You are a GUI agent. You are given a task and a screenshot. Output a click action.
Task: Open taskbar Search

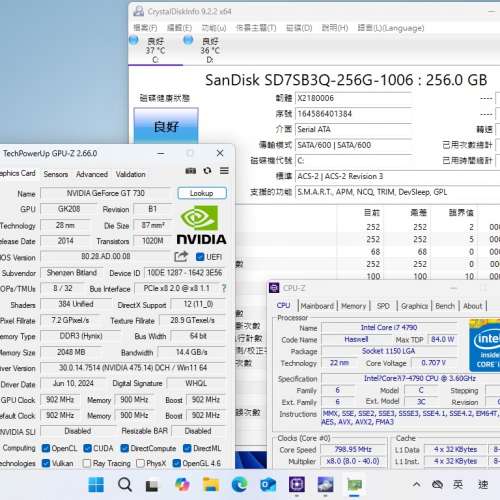125,484
